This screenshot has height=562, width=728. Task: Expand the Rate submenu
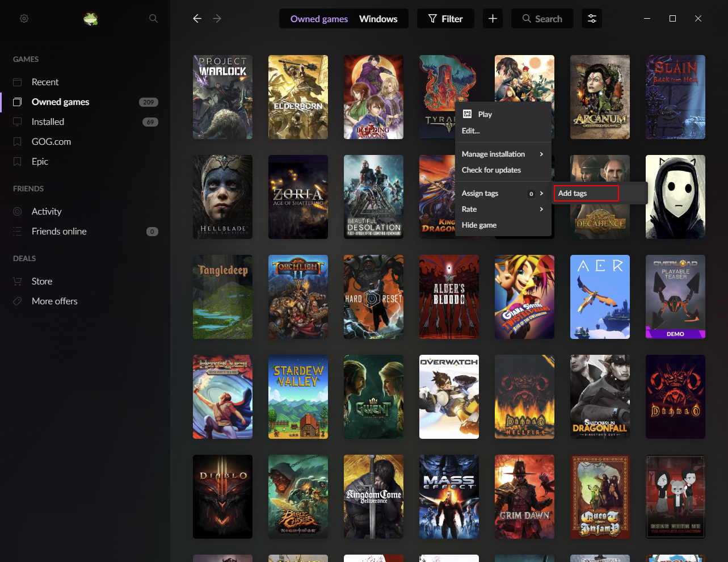(503, 209)
